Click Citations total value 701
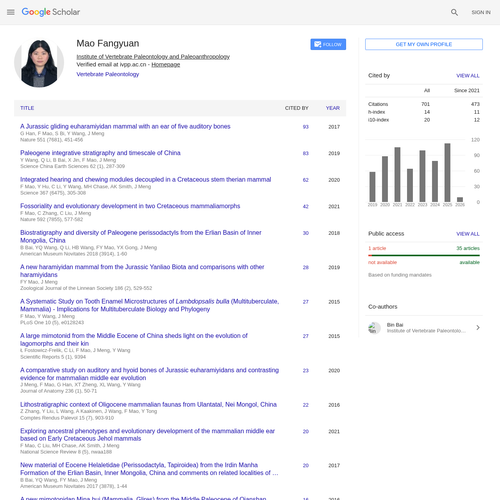The height and width of the screenshot is (500, 500). [426, 104]
